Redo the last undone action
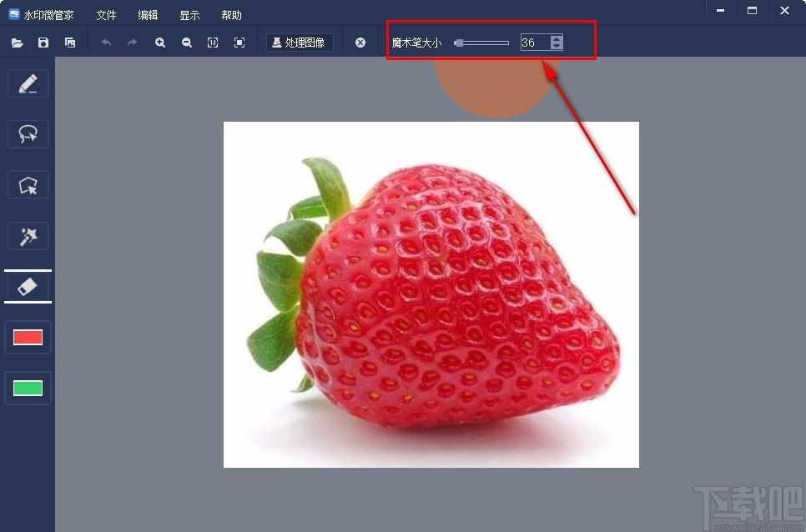 pyautogui.click(x=133, y=43)
